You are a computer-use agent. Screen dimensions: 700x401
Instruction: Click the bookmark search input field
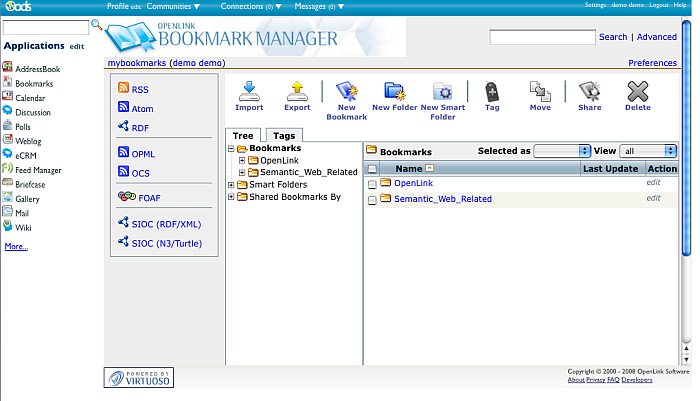click(541, 37)
